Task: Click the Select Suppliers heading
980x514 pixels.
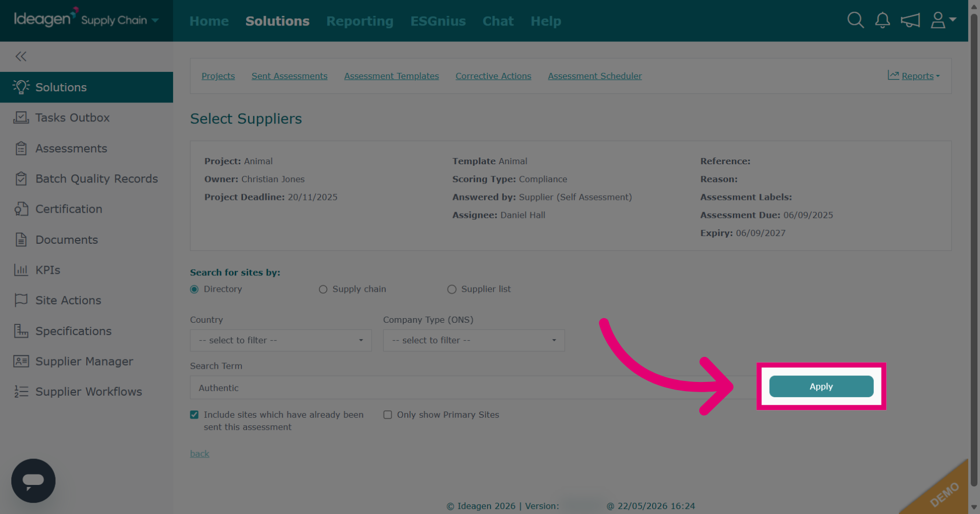Action: [246, 119]
